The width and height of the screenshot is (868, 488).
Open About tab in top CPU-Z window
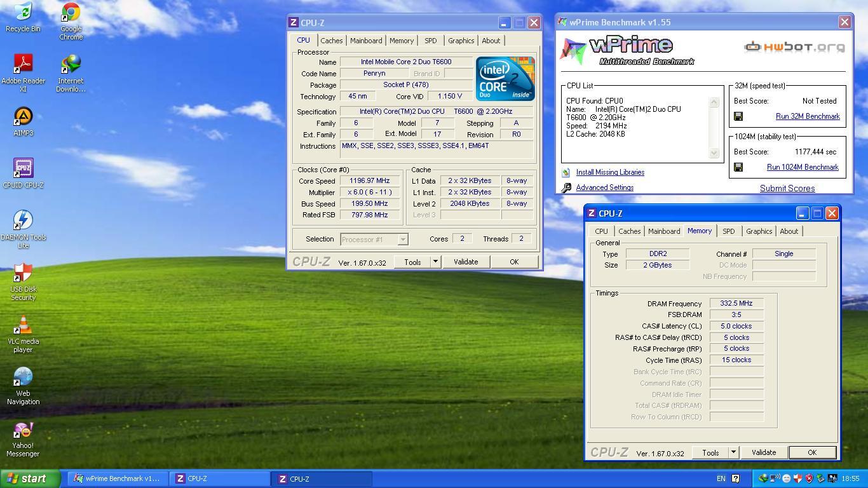[491, 41]
